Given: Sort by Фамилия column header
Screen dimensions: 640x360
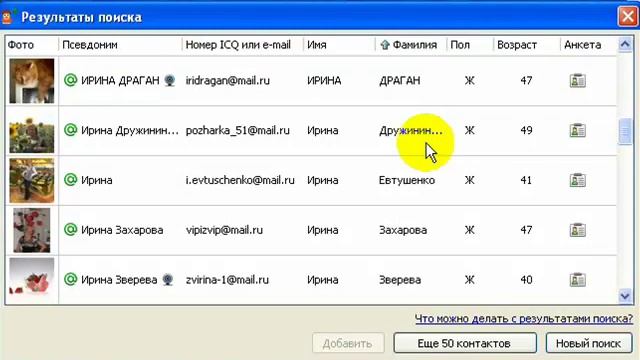Looking at the screenshot, I should click(x=411, y=45).
